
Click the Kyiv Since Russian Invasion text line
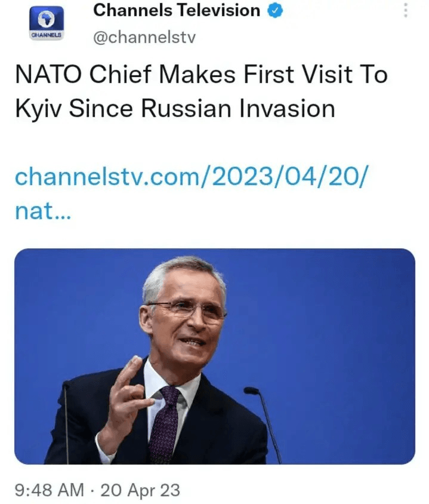click(x=175, y=109)
